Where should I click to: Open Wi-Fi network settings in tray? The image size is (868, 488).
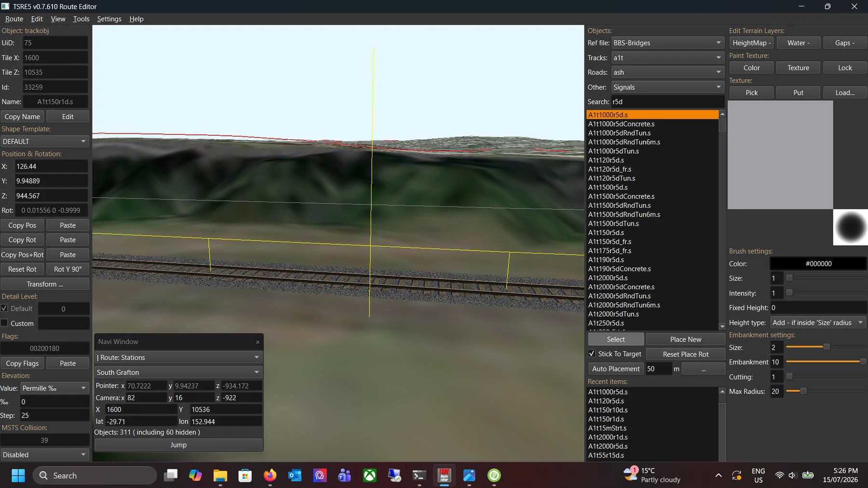[x=779, y=475]
